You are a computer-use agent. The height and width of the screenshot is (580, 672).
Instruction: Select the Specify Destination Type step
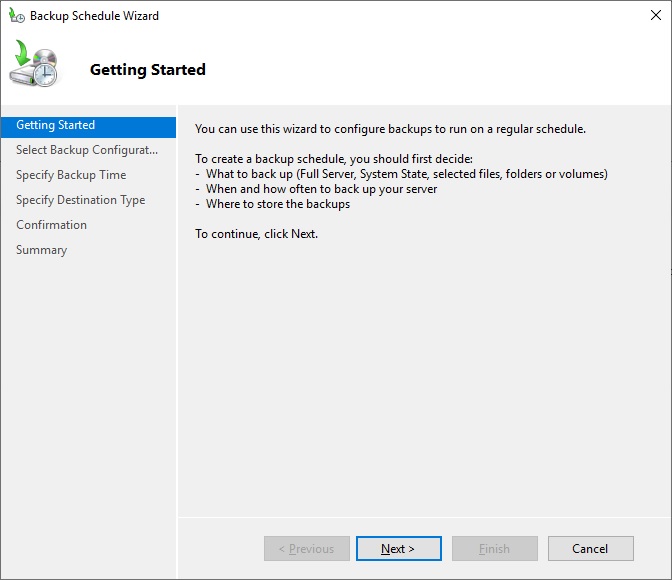pyautogui.click(x=81, y=200)
